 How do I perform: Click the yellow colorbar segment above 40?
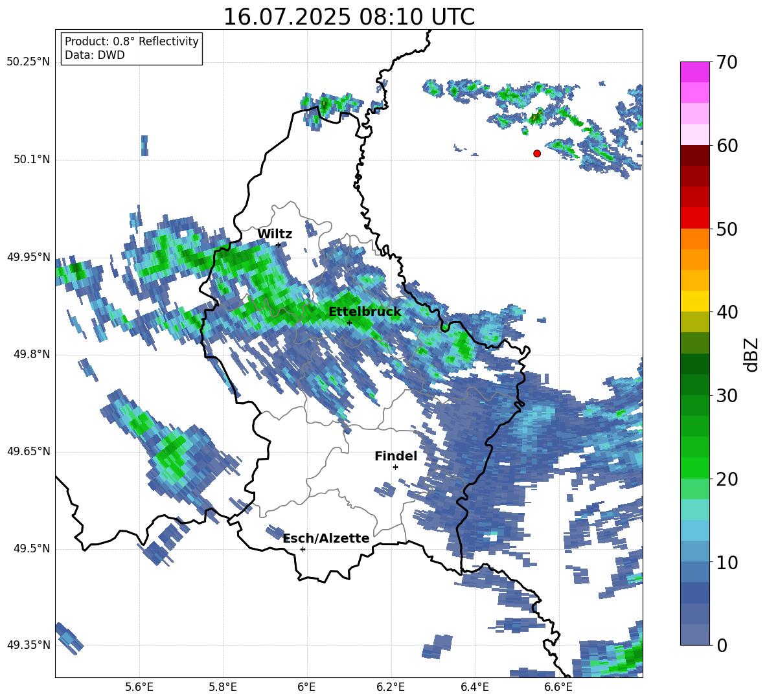[694, 301]
